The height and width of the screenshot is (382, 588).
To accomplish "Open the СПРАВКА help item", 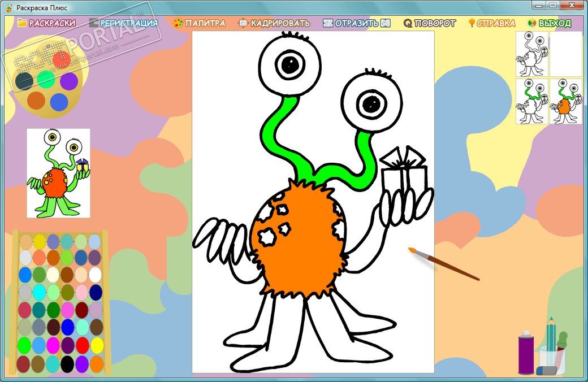I will pos(492,23).
